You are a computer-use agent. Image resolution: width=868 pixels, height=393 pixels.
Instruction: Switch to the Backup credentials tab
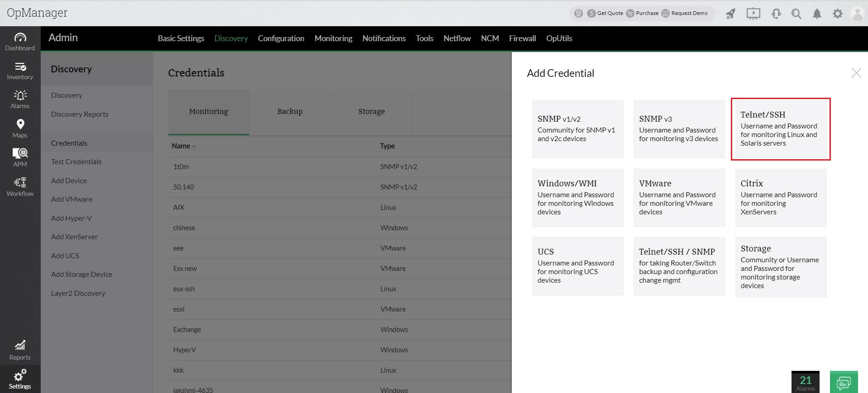(x=290, y=112)
